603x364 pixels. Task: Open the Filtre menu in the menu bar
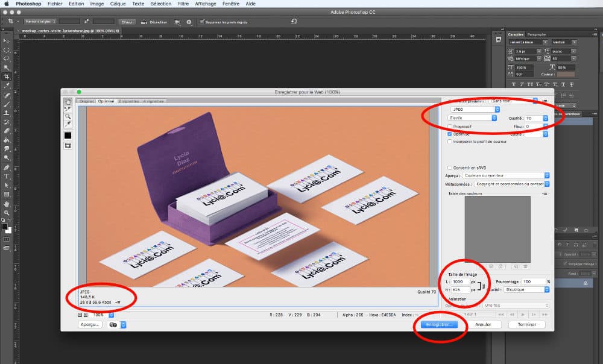pos(183,4)
